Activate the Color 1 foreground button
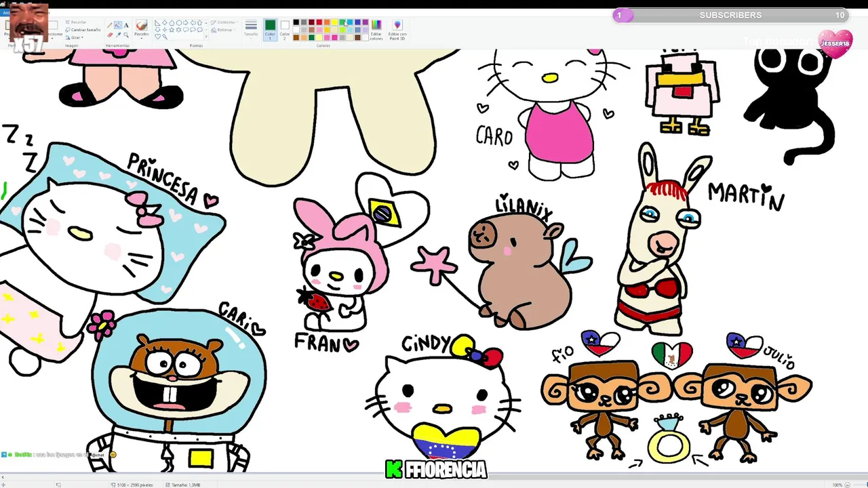This screenshot has height=488, width=868. (270, 29)
